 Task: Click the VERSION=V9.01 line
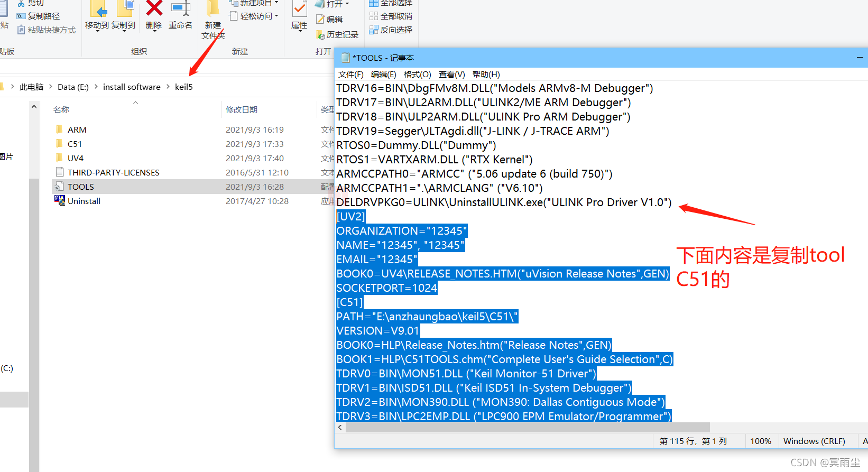tap(378, 331)
